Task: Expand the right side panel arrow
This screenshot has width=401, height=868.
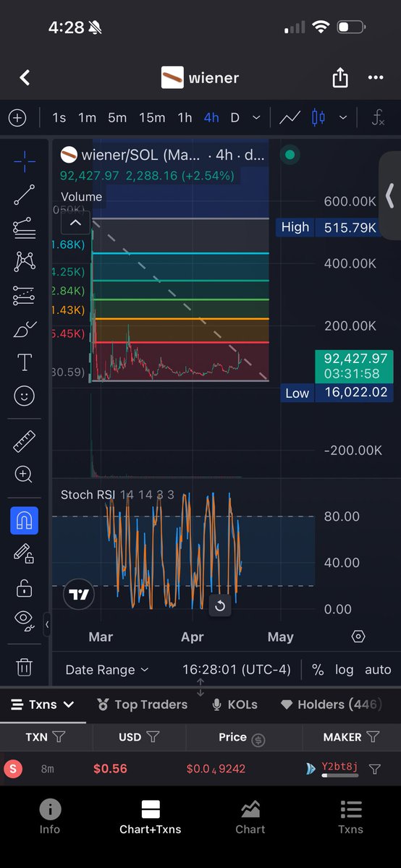Action: (x=390, y=195)
